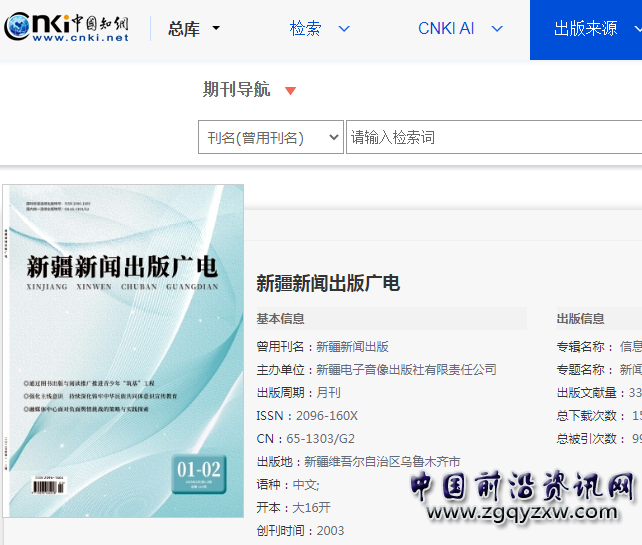
Task: Click the 期刊导航 label
Action: (236, 90)
